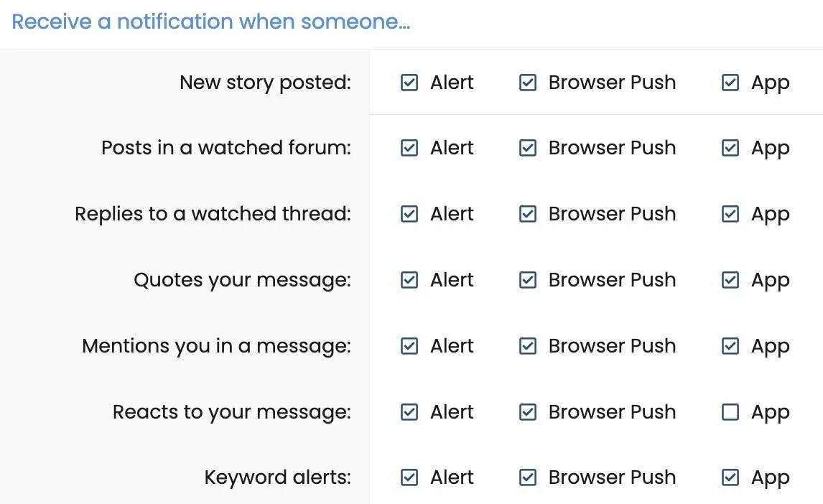Uncheck Alert for Reacts to your message
Image resolution: width=823 pixels, height=504 pixels.
coord(409,412)
